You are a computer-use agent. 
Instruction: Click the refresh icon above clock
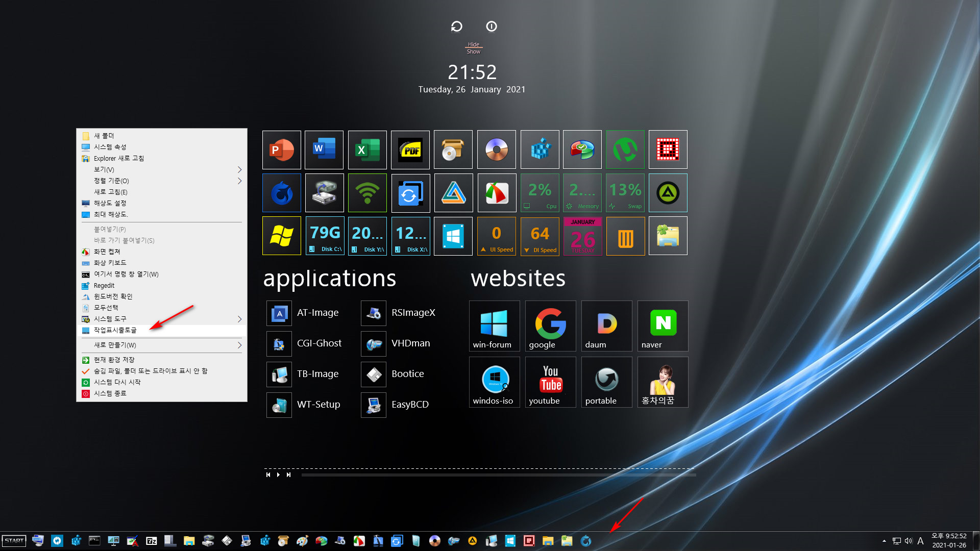pyautogui.click(x=457, y=26)
